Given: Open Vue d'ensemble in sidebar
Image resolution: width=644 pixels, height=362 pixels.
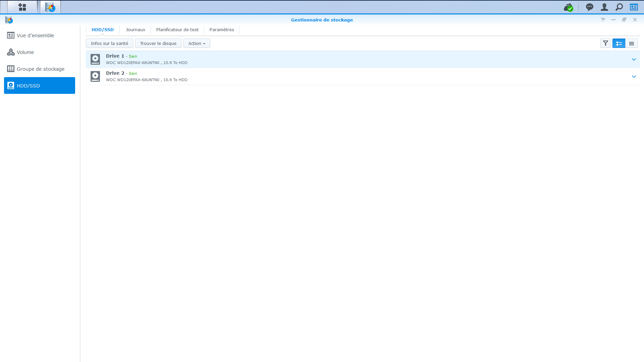Looking at the screenshot, I should (40, 35).
